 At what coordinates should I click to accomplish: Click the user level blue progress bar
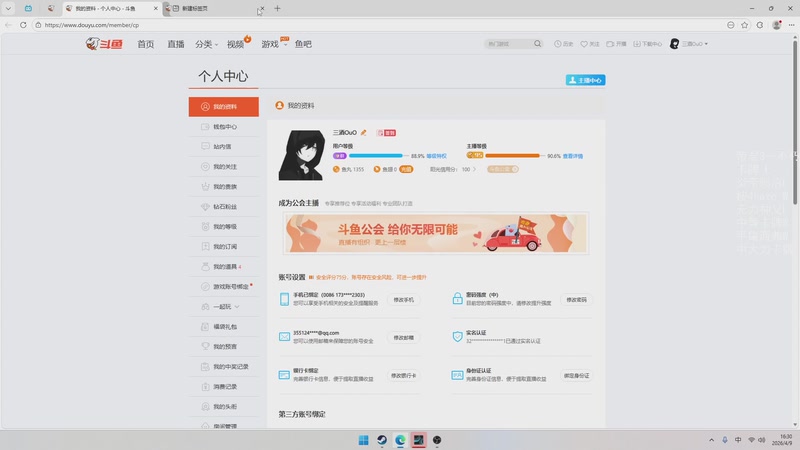tap(379, 156)
